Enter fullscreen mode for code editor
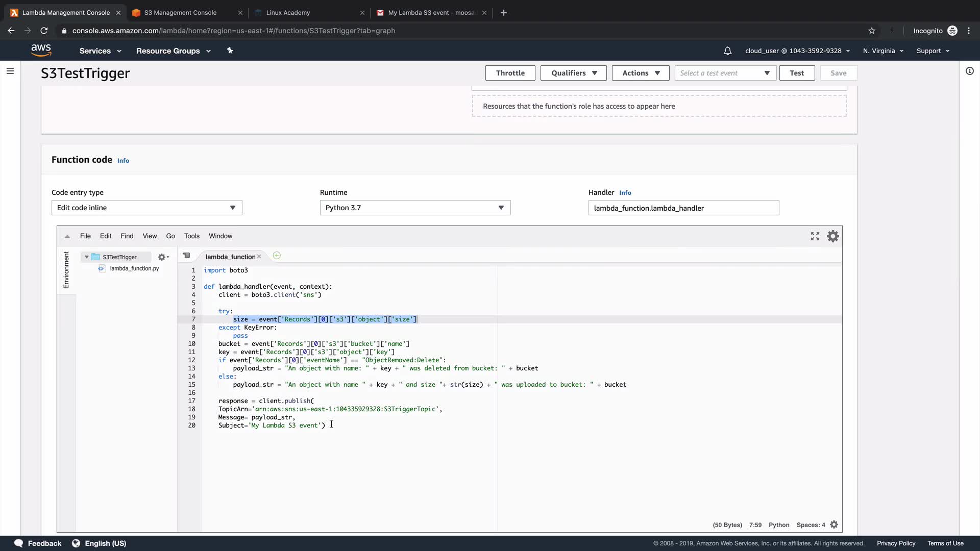 click(x=815, y=236)
